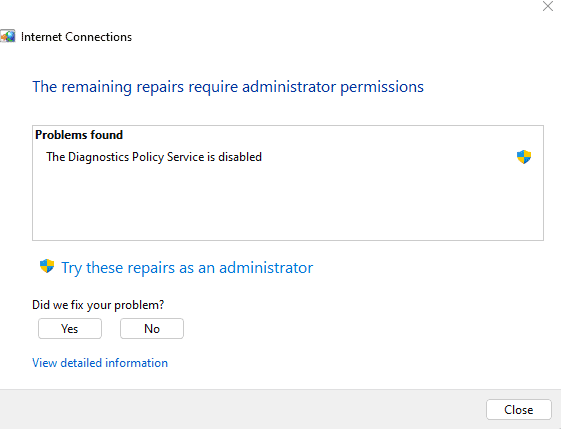Answer Yes to Did we fix your problem

pos(70,328)
